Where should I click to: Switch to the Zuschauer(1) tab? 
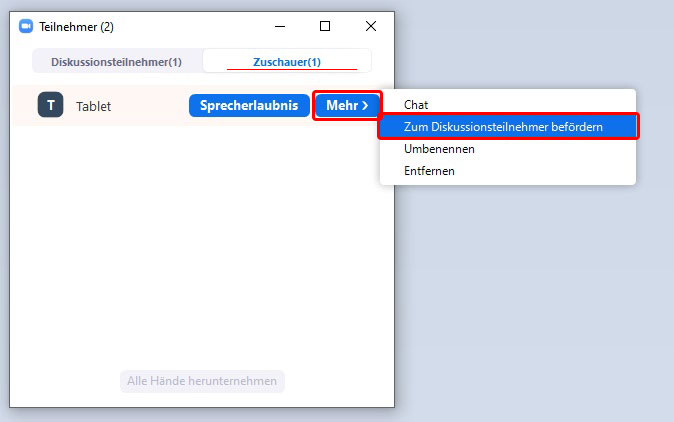coord(287,62)
